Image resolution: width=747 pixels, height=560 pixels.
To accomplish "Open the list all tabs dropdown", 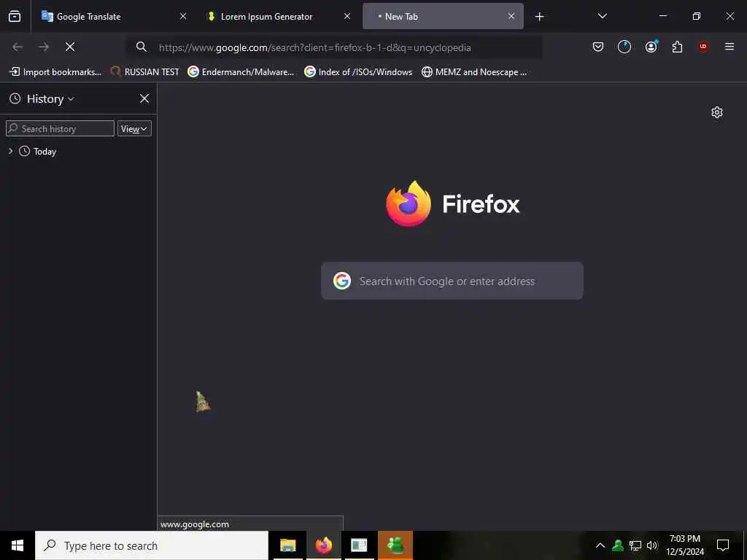I will [602, 16].
